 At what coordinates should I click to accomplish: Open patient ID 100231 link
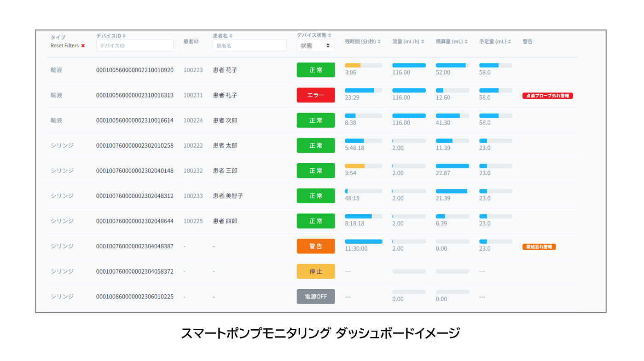[x=193, y=95]
